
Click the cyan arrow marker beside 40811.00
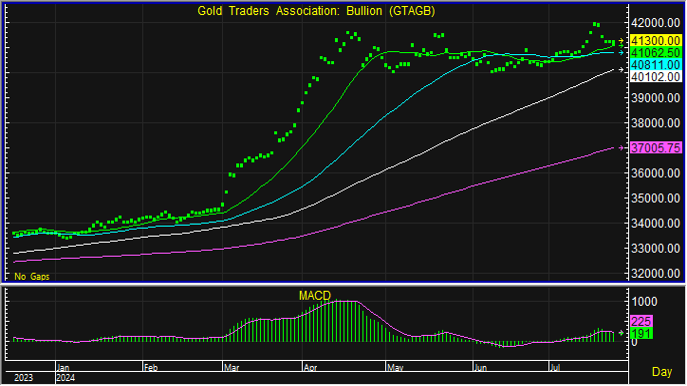621,53
